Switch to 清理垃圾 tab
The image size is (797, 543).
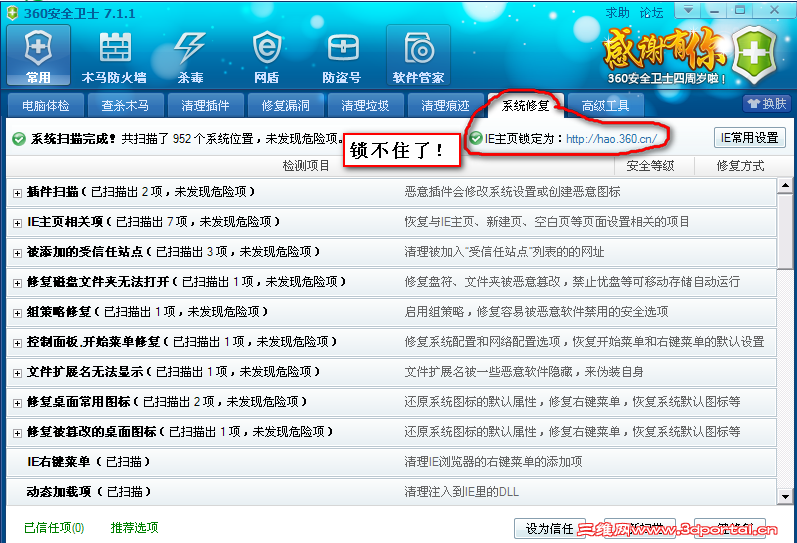(365, 105)
